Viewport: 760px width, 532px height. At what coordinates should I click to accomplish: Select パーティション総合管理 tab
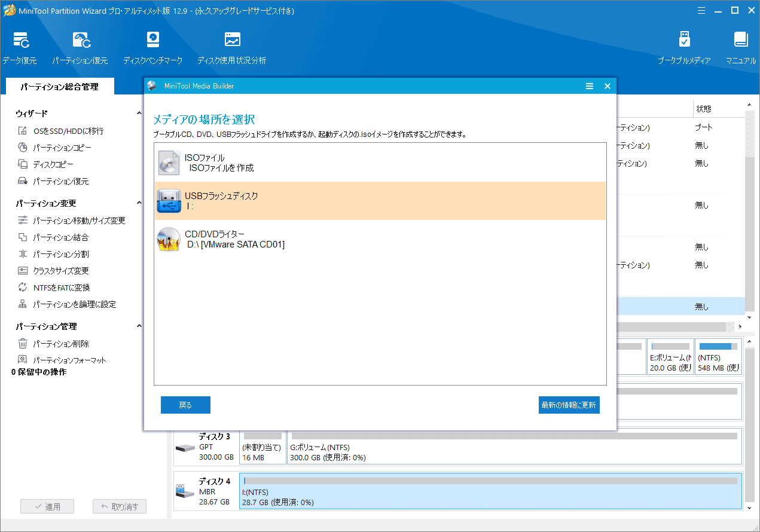click(x=59, y=87)
